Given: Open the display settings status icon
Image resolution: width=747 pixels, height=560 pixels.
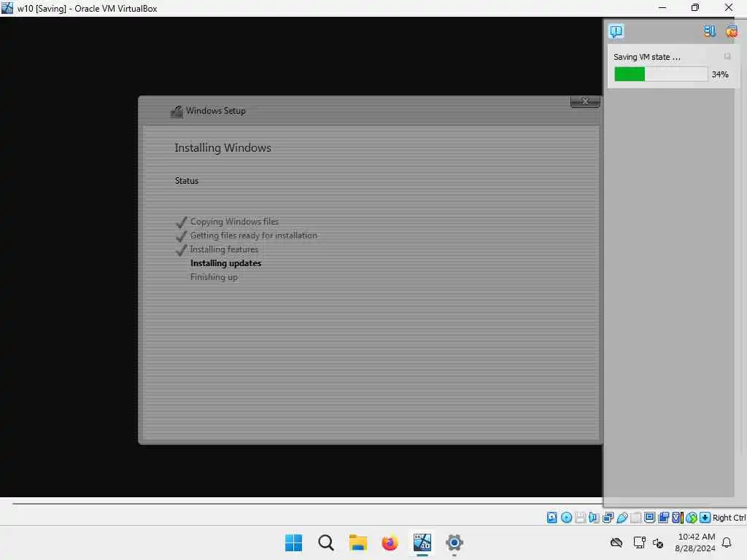Looking at the screenshot, I should pyautogui.click(x=649, y=518).
